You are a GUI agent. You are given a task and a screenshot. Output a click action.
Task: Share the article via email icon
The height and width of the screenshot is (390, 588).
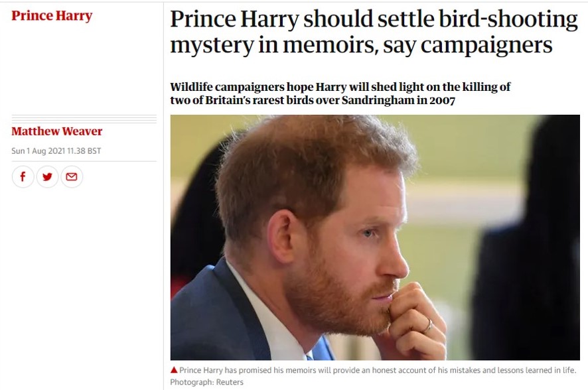click(72, 176)
